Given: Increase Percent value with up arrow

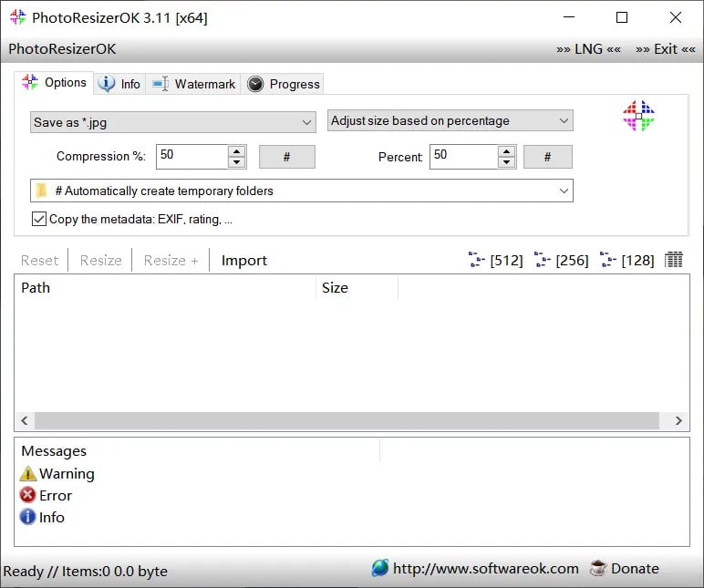Looking at the screenshot, I should [506, 151].
